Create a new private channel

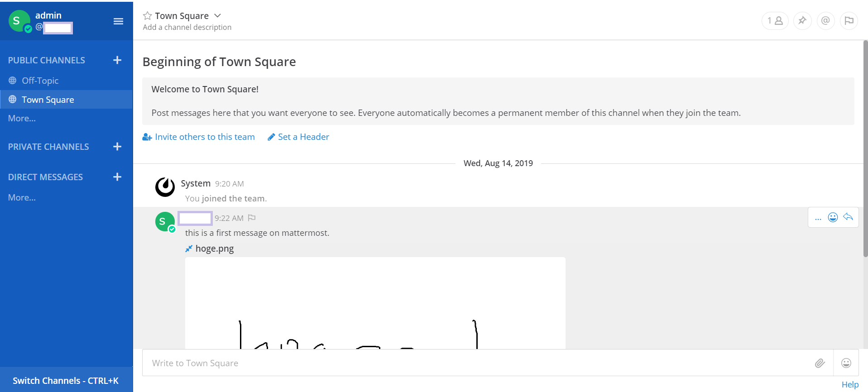pos(117,147)
